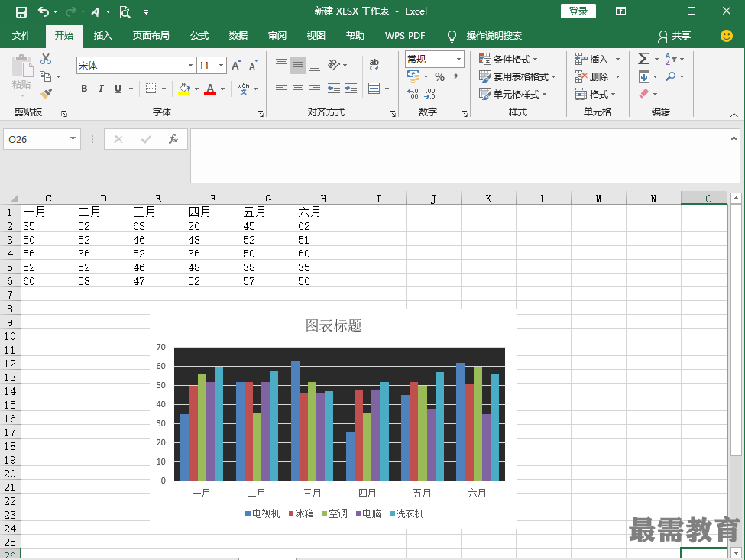
Task: Toggle bold formatting
Action: click(x=84, y=89)
